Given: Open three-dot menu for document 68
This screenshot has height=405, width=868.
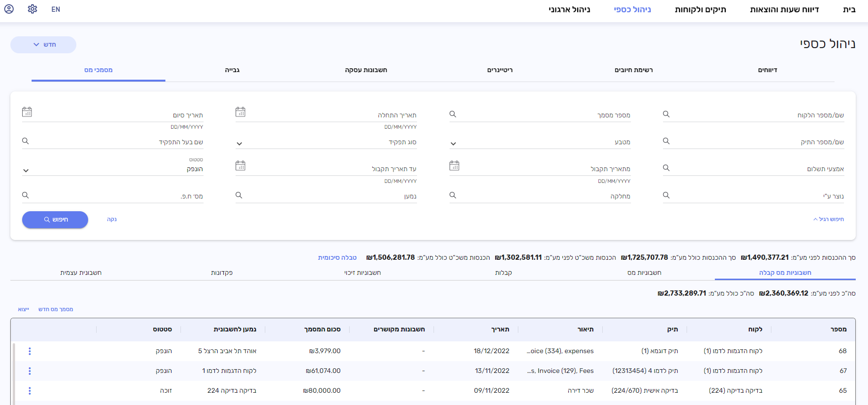Looking at the screenshot, I should point(30,351).
